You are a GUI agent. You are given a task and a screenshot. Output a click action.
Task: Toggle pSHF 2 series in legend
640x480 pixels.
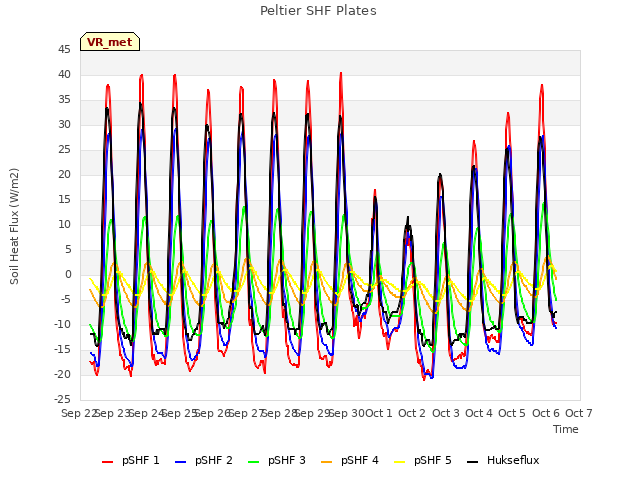pos(204,460)
